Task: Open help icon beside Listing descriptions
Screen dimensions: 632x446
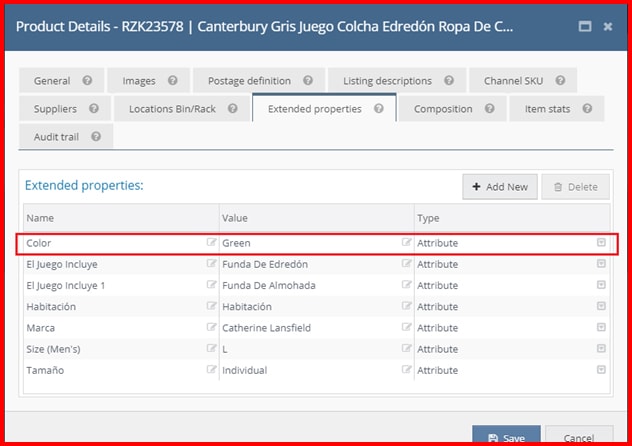Action: (449, 81)
